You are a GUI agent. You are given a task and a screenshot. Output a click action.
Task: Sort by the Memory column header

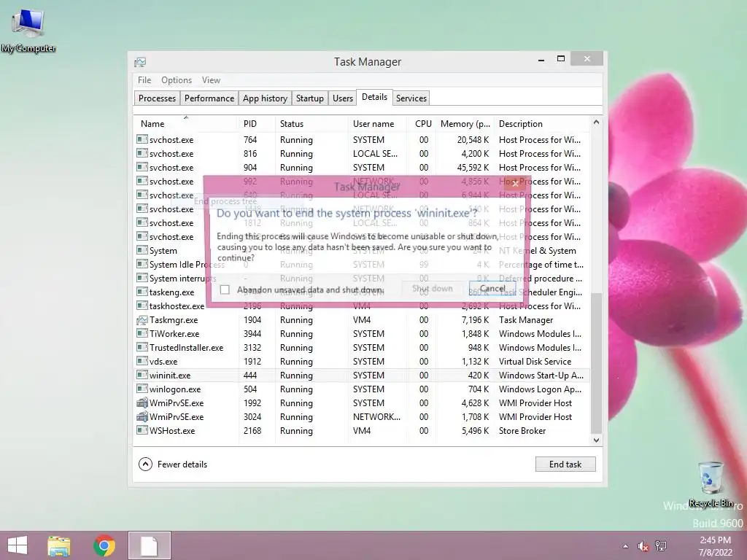pos(465,124)
